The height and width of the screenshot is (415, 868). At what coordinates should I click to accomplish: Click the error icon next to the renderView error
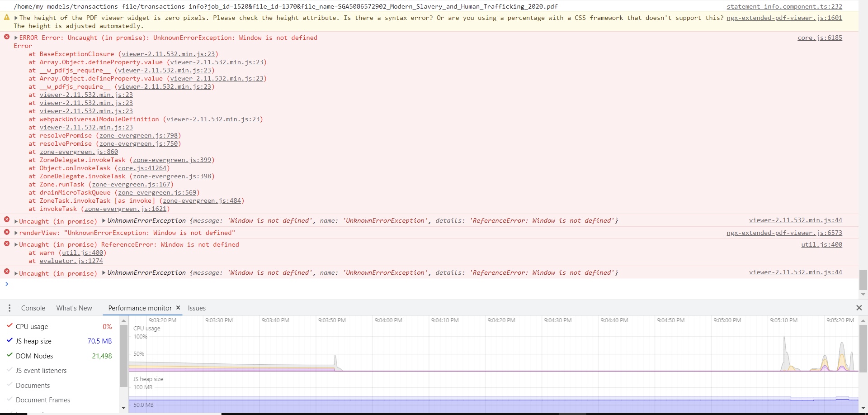pyautogui.click(x=7, y=232)
